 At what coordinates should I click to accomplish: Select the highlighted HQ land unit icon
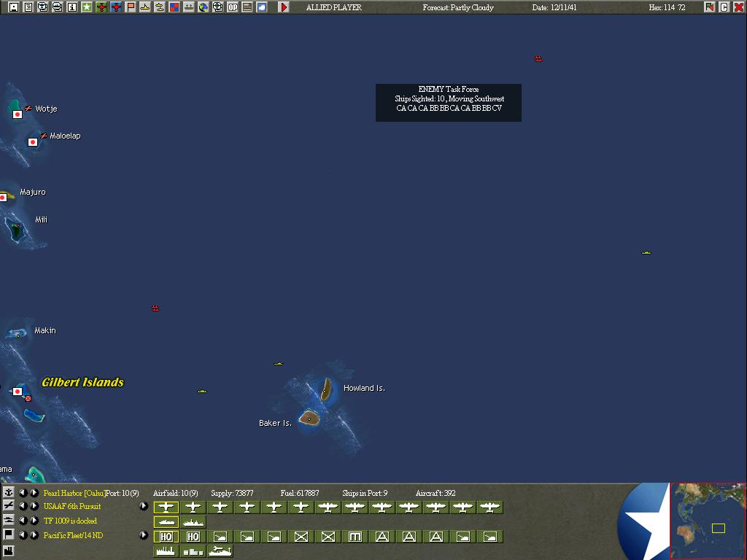pyautogui.click(x=166, y=537)
